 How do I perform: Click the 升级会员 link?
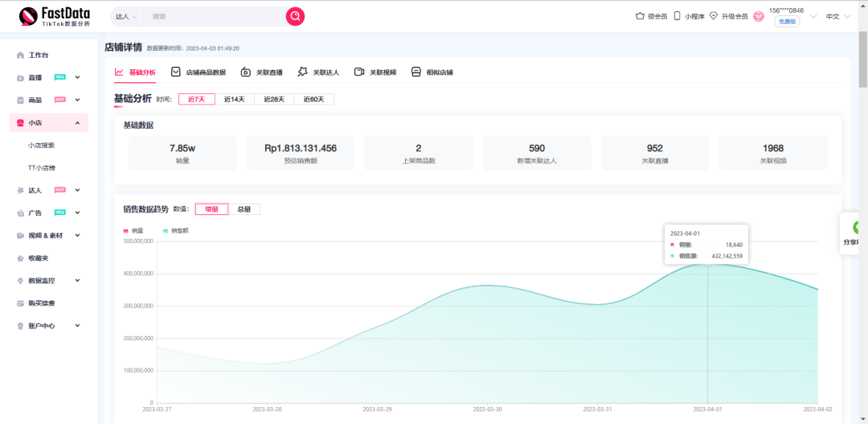tap(735, 17)
